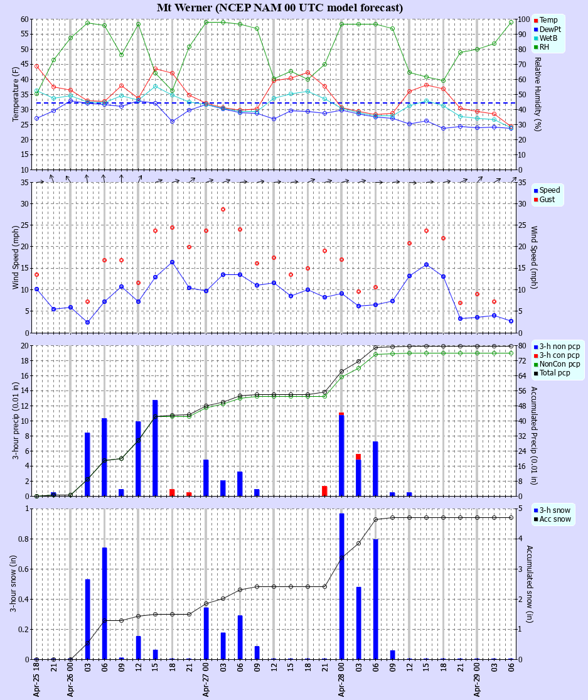
Task: Click the red Temp legend swatch
Action: click(536, 20)
